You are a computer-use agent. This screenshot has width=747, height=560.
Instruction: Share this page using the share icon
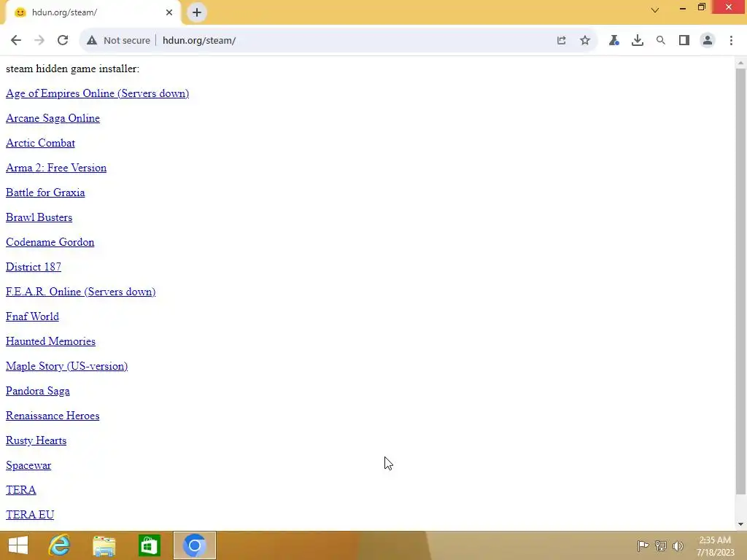pos(561,41)
